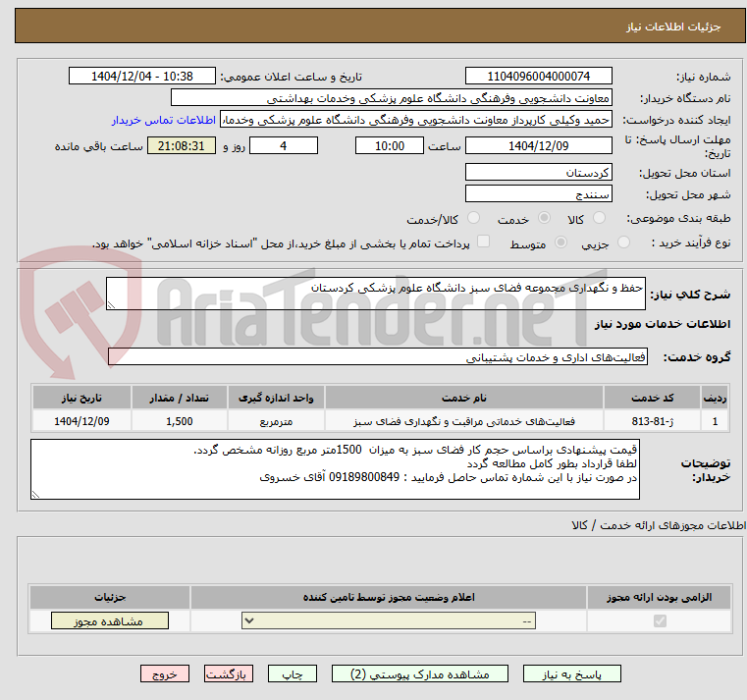
Task: Click the بازگشت back button
Action: [x=228, y=673]
